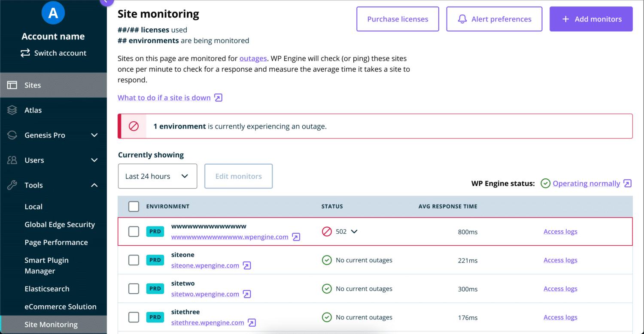
Task: Select the Atlas icon in the sidebar
Action: 12,110
